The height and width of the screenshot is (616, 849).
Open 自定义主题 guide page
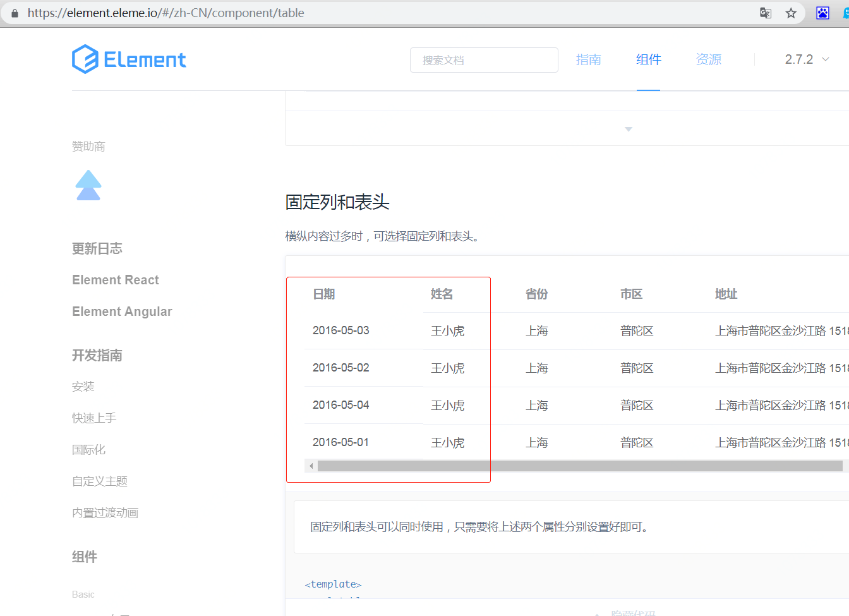click(x=100, y=481)
